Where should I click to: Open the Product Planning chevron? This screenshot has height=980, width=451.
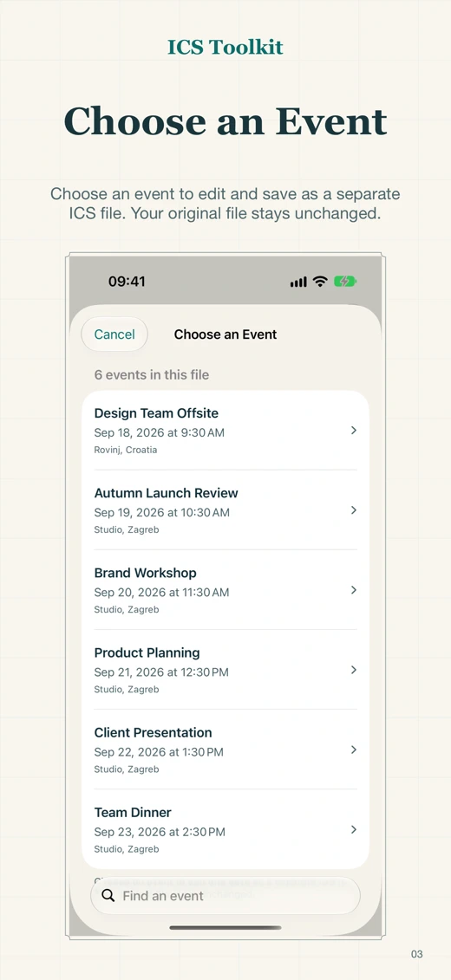[x=353, y=670]
